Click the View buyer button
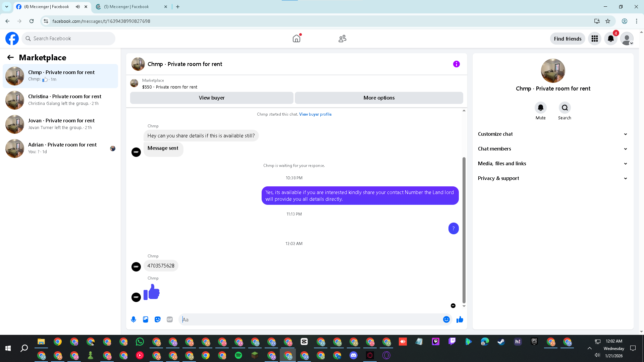Screen dimensions: 644x362 coord(212,98)
